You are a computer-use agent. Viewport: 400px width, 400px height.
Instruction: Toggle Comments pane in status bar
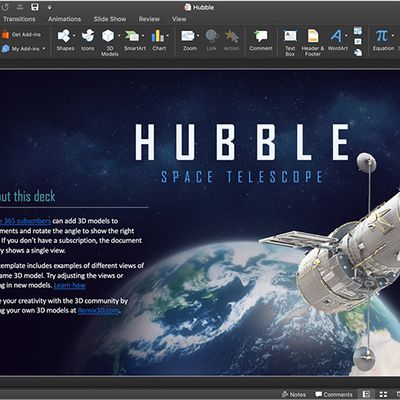(x=334, y=394)
